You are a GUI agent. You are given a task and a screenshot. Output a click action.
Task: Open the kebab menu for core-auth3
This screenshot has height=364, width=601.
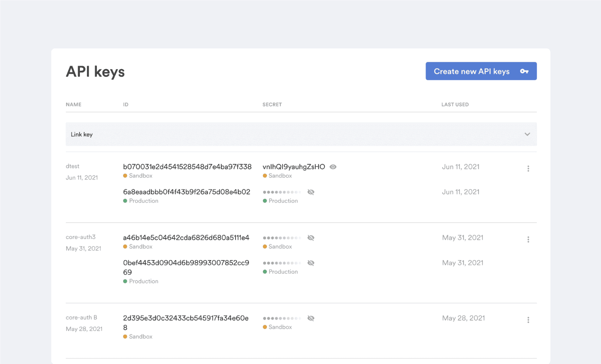(528, 239)
